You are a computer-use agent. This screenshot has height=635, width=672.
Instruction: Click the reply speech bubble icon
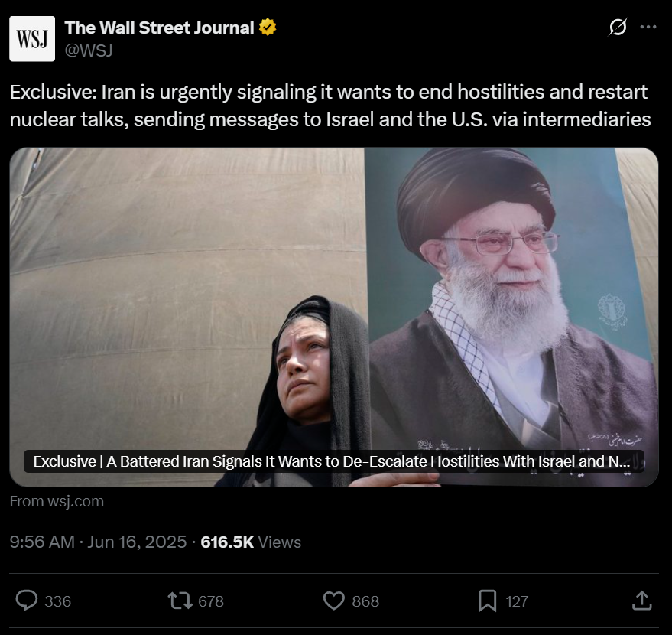coord(27,601)
